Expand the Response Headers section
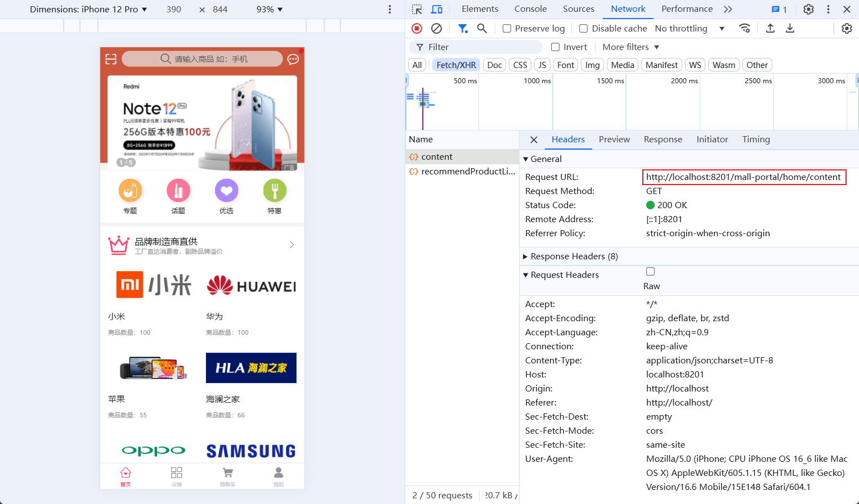Screen dimensions: 859x504 (574, 256)
